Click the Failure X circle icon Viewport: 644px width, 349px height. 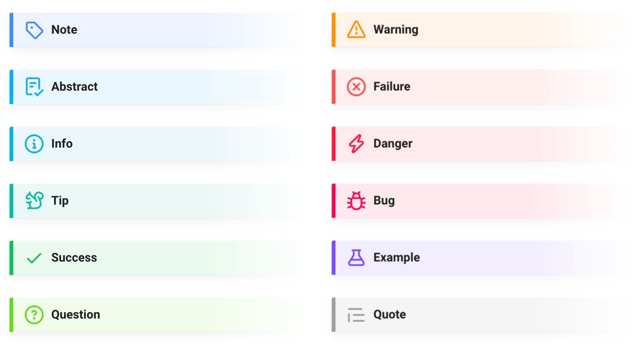click(356, 87)
